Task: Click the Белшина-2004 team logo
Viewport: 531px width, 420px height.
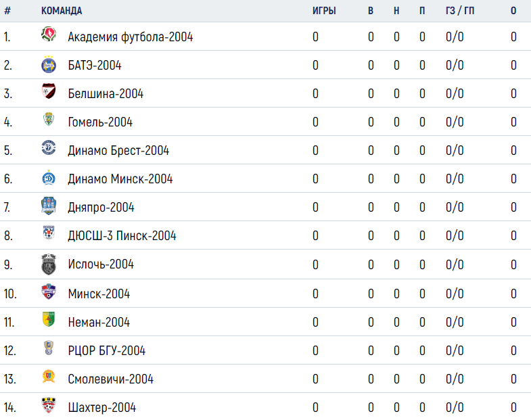Action: point(49,91)
